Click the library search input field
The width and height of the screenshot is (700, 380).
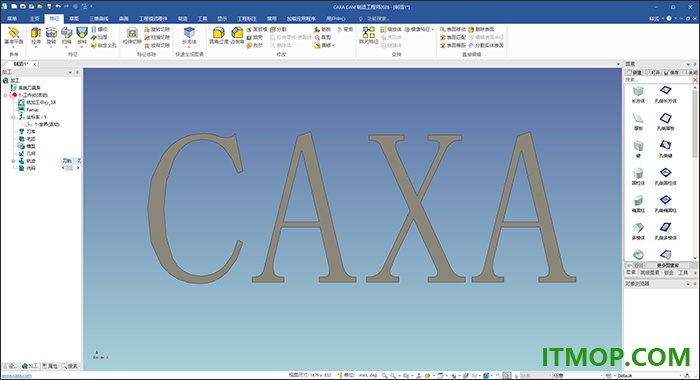(658, 80)
